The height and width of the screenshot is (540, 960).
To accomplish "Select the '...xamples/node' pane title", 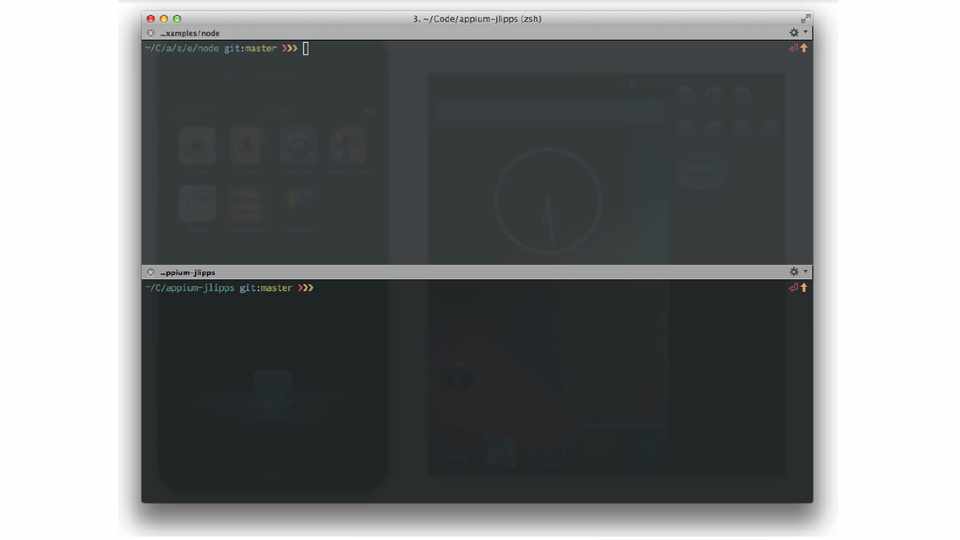I will (x=189, y=33).
